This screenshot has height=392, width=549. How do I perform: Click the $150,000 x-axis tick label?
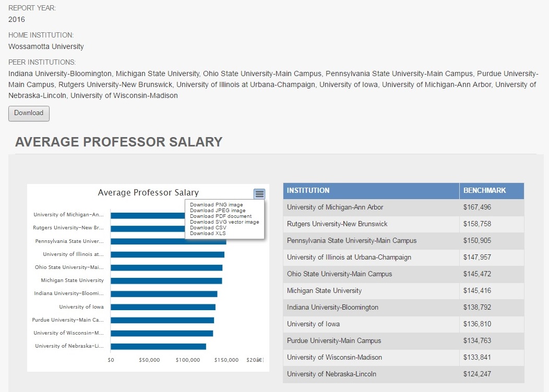click(226, 360)
